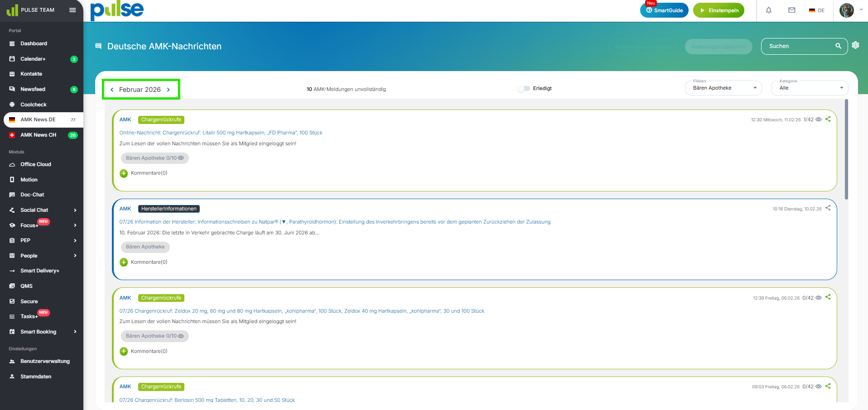Screen dimensions: 868x410
Task: Open the Filialen dropdown showing Bären Apotheke
Action: point(723,88)
